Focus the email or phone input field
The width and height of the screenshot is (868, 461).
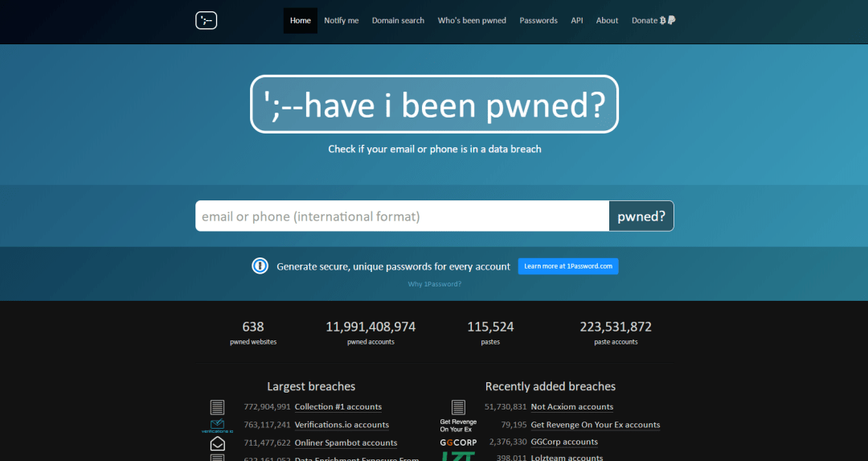402,216
